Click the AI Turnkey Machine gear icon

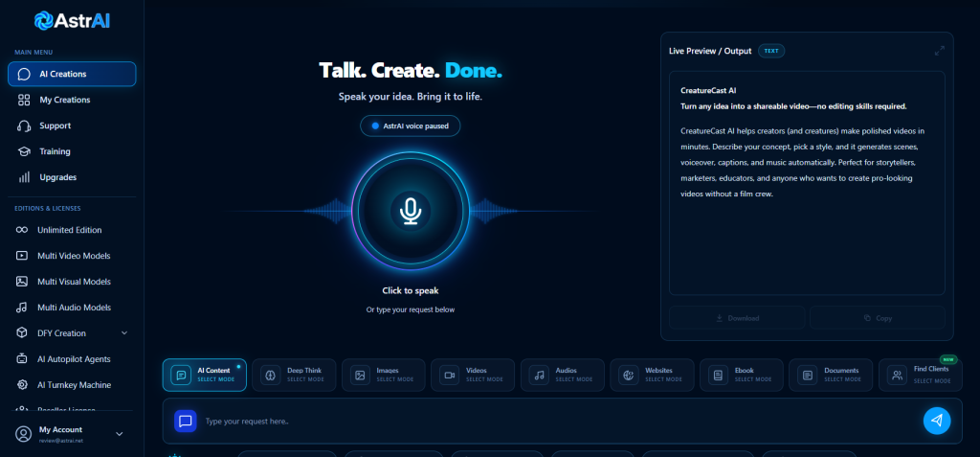pos(22,385)
